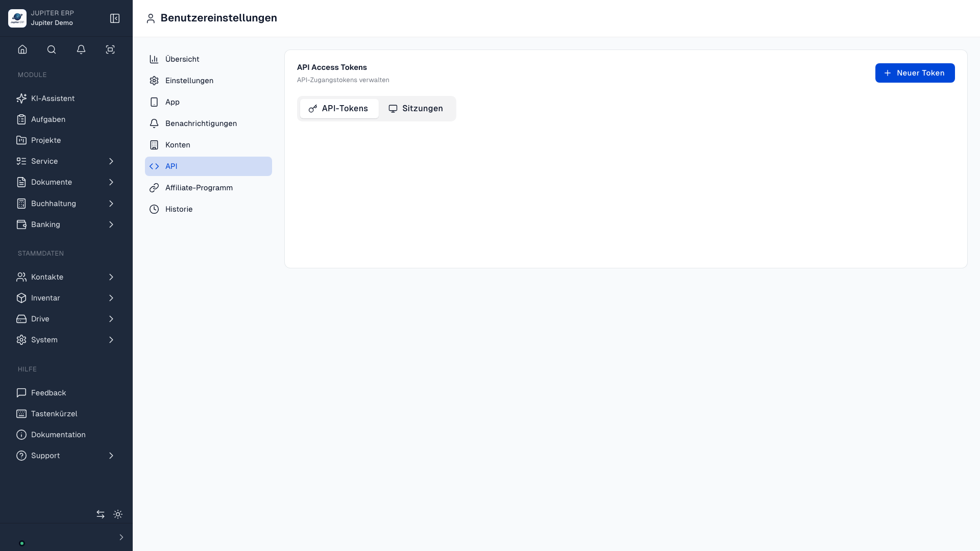Open Feedback from help section

click(66, 393)
